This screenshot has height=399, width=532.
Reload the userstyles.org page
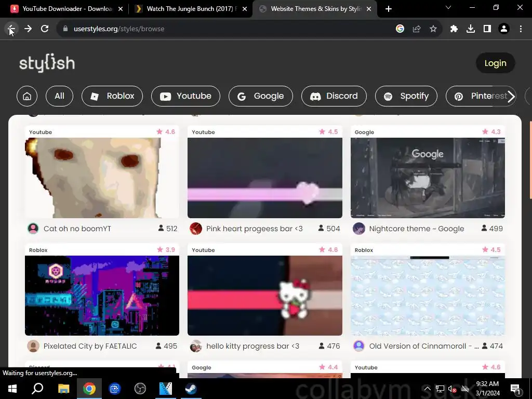[45, 29]
